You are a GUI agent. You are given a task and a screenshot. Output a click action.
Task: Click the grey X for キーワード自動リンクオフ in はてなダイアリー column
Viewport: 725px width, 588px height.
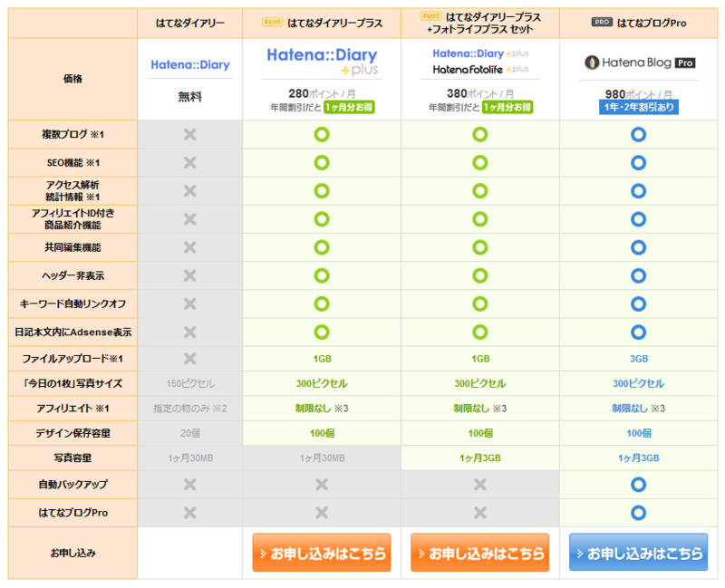pos(190,304)
